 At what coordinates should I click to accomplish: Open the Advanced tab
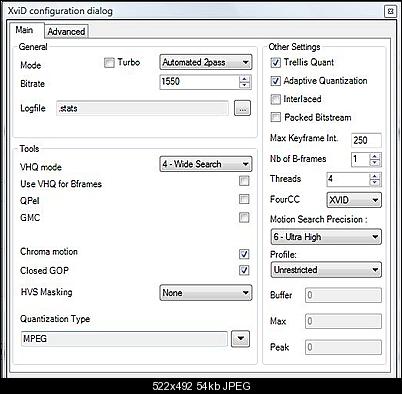coord(66,32)
